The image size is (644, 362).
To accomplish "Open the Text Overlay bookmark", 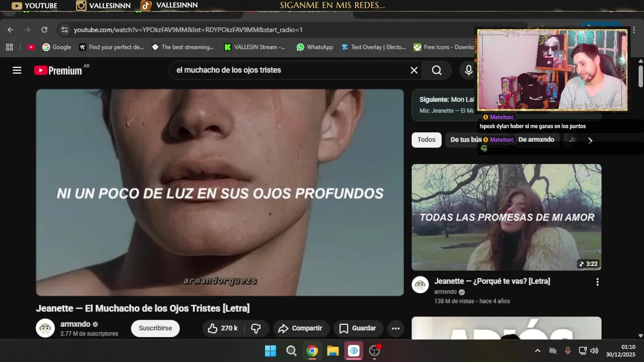I will click(x=374, y=47).
